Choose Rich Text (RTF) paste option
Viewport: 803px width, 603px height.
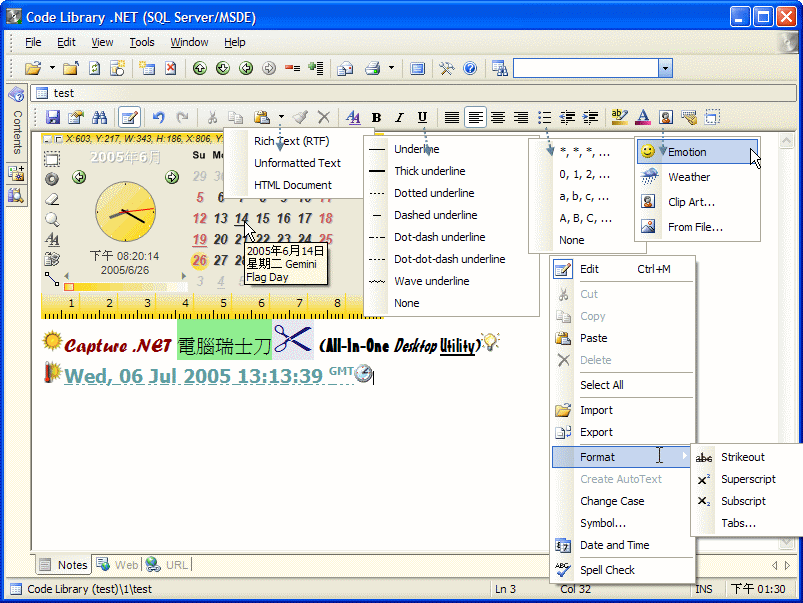292,141
